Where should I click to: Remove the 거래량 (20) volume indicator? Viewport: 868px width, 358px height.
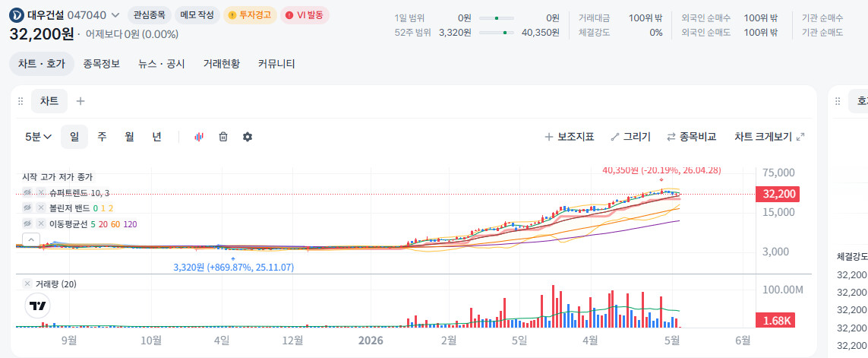[27, 284]
